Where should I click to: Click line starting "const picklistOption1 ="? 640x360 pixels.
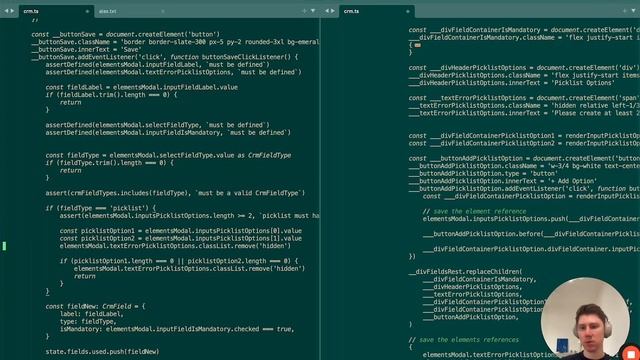[x=181, y=231]
